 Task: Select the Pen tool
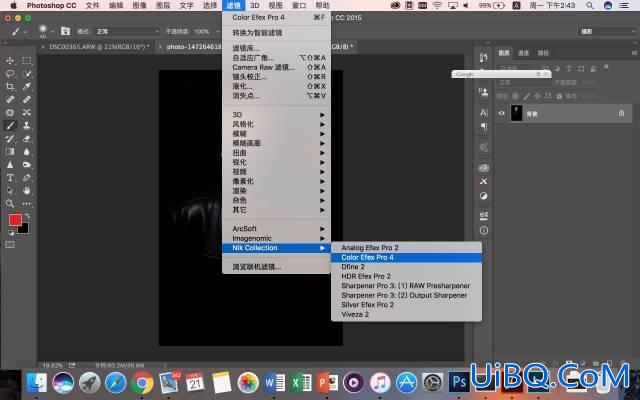point(27,178)
